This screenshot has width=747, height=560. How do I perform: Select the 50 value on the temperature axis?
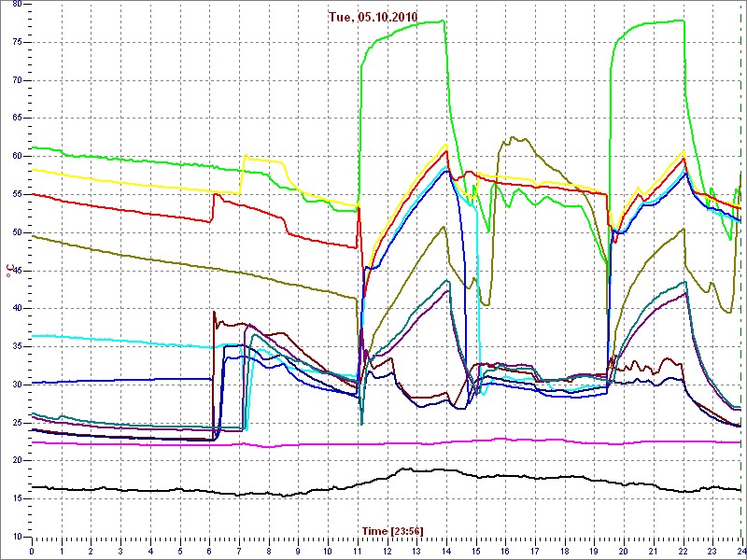17,232
